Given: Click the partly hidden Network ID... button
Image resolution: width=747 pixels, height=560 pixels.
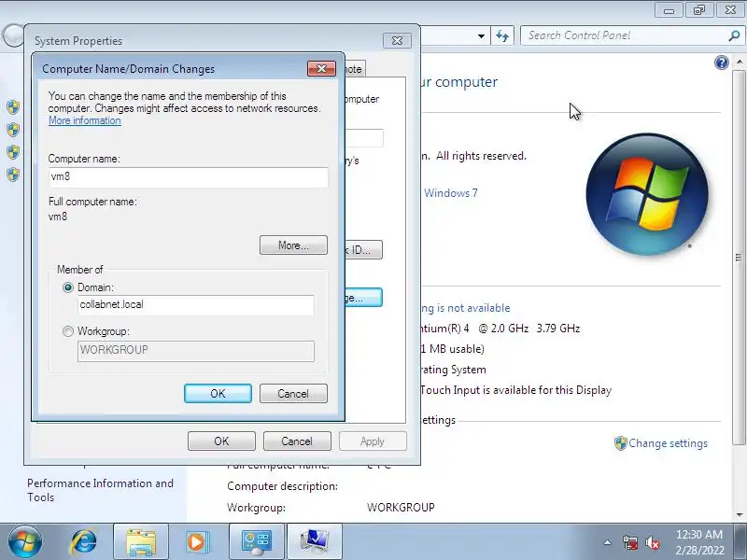Looking at the screenshot, I should [363, 250].
